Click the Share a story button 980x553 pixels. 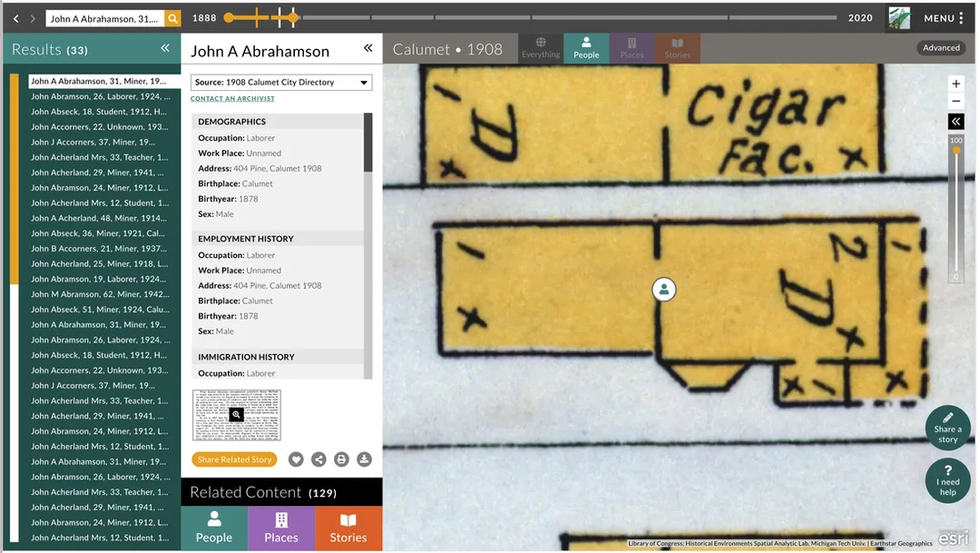(947, 428)
